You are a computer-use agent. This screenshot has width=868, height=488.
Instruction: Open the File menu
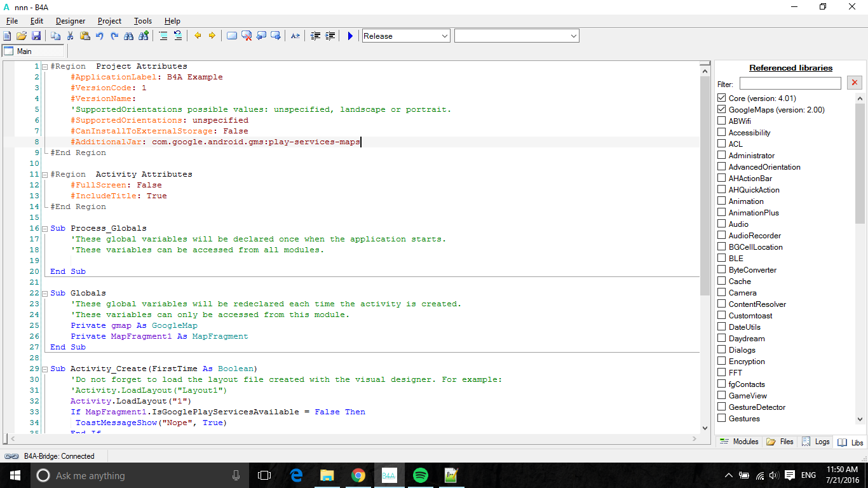click(11, 21)
